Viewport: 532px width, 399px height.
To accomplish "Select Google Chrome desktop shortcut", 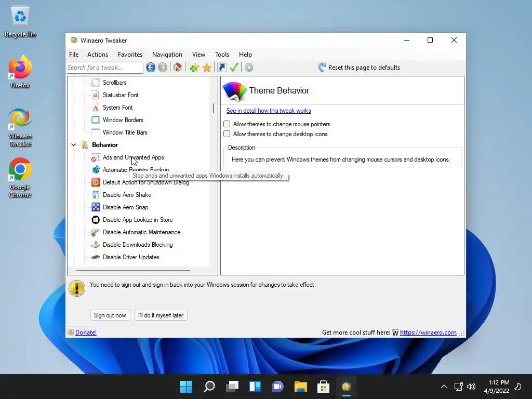I will click(x=20, y=178).
